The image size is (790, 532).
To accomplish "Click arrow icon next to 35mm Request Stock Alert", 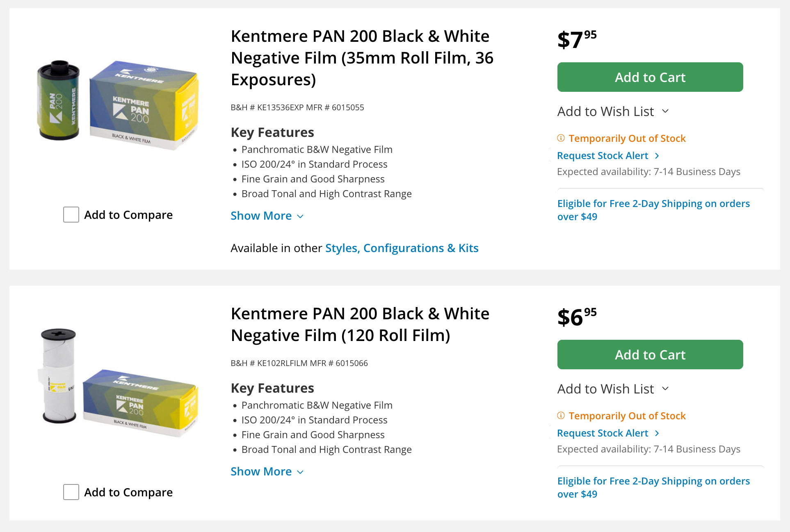I will tap(657, 156).
